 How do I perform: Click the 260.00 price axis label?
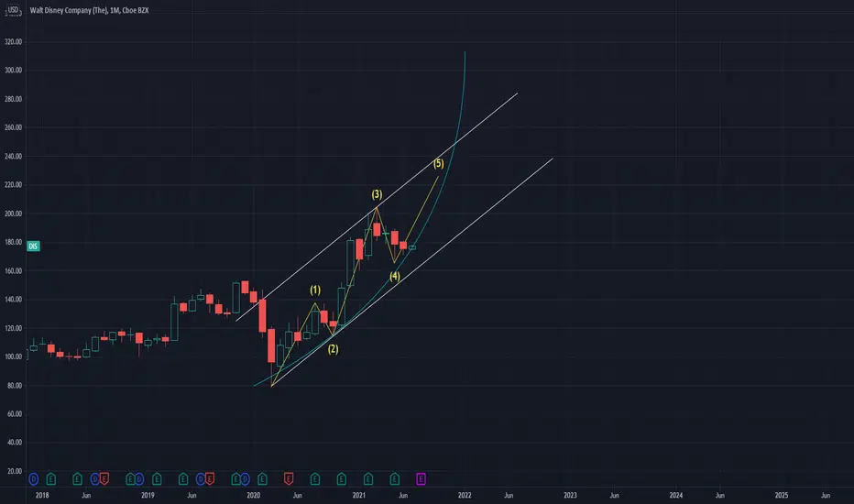coord(14,127)
